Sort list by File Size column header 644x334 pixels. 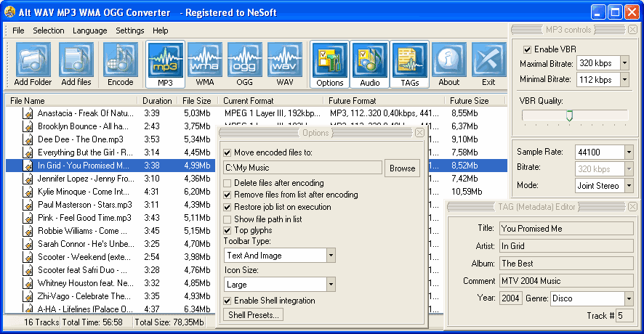pyautogui.click(x=197, y=100)
